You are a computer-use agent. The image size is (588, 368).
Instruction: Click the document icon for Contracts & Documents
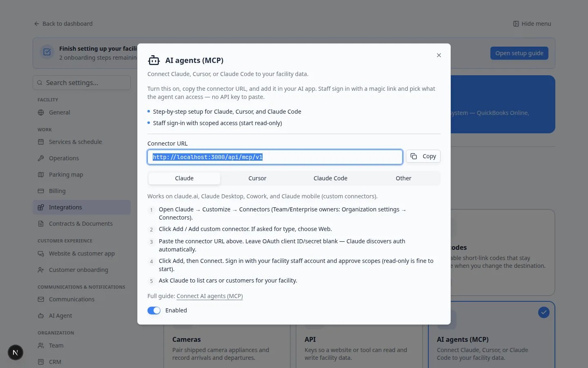coord(41,224)
